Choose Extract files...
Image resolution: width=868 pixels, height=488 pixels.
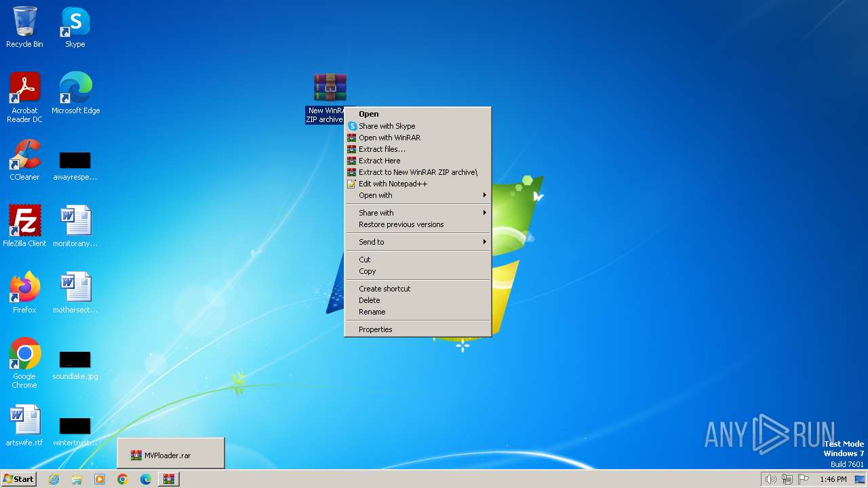[x=418, y=149]
